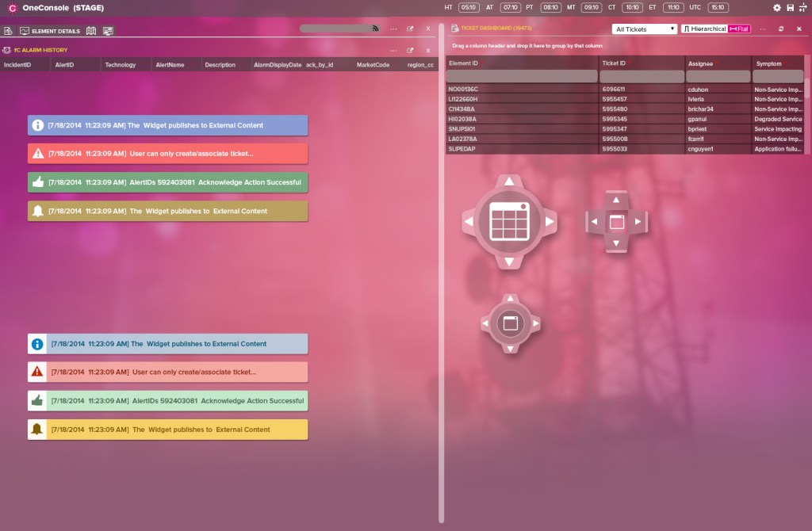The height and width of the screenshot is (531, 812).
Task: Click the RSS feed icon in the search bar
Action: click(x=375, y=29)
